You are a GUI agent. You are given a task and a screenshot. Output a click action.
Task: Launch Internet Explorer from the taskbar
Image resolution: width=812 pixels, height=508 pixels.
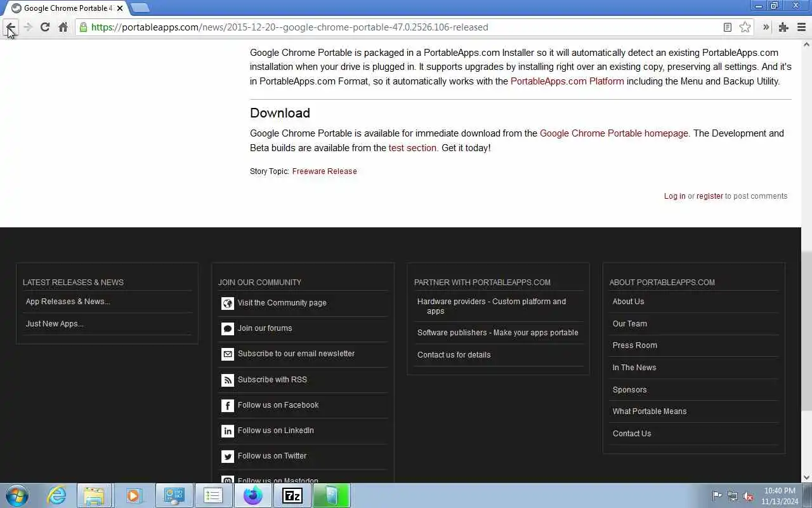pos(57,495)
